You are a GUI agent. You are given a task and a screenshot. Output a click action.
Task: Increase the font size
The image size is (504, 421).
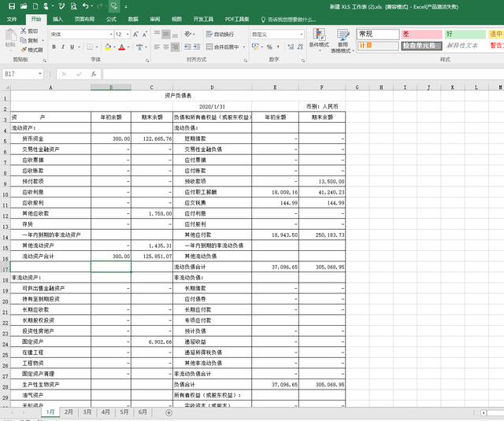(135, 35)
